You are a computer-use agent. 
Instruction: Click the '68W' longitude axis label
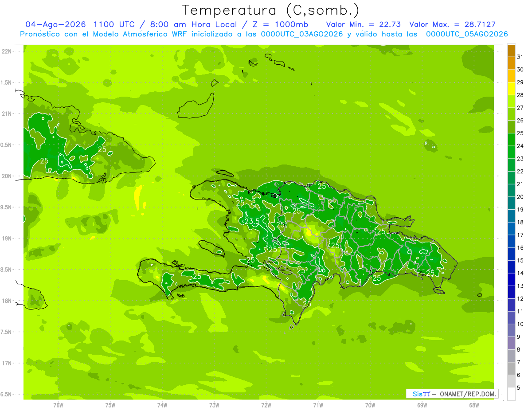tap(474, 405)
